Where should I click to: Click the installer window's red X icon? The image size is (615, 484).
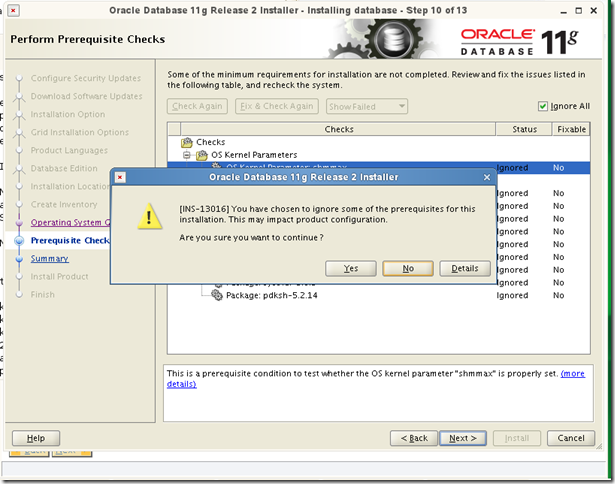point(13,11)
